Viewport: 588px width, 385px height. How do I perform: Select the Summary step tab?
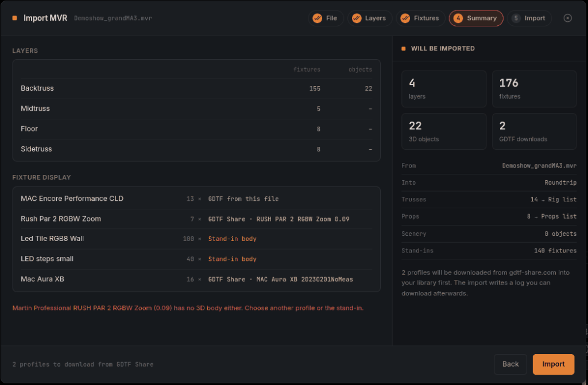tap(476, 18)
